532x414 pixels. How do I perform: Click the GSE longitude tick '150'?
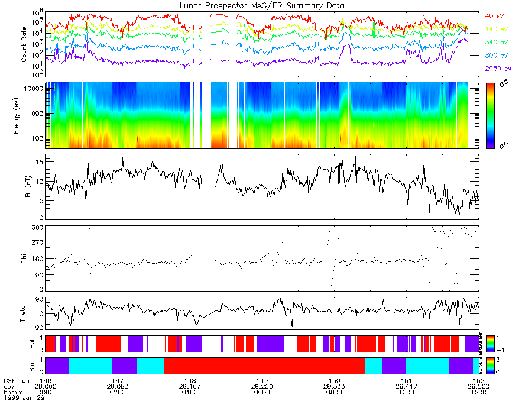[334, 381]
